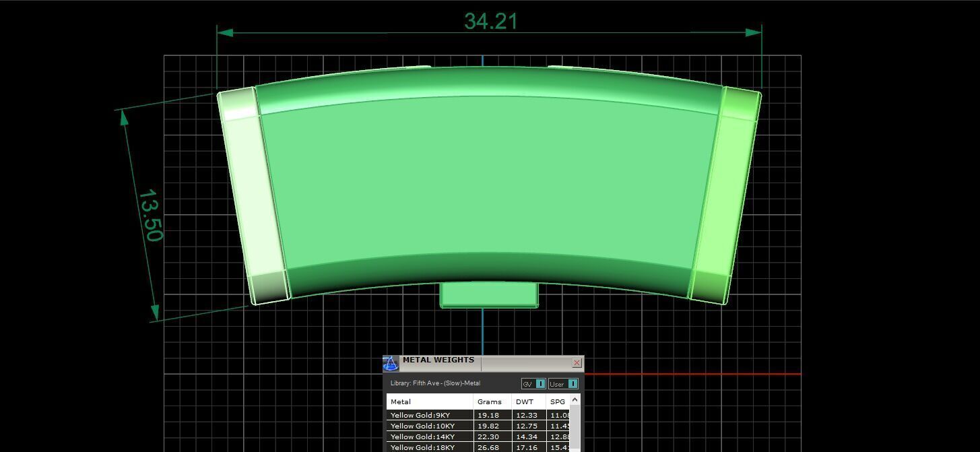The height and width of the screenshot is (452, 980).
Task: Click the Library: Fifth Ave label
Action: click(x=435, y=383)
